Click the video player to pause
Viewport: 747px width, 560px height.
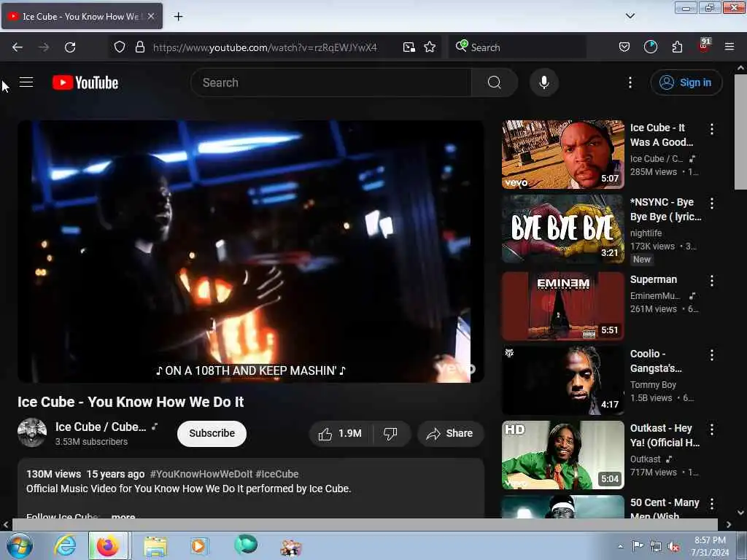click(251, 251)
